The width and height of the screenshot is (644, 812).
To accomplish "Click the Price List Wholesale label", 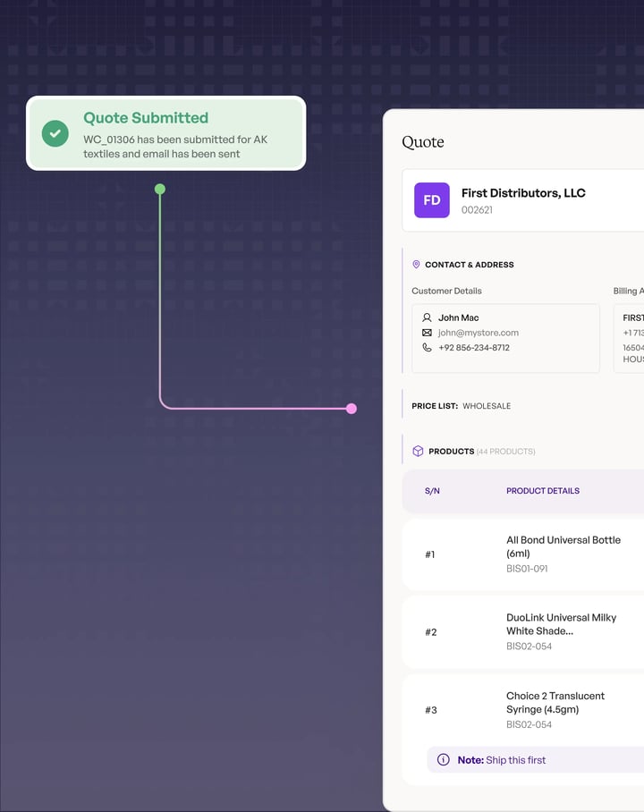I will coord(462,406).
